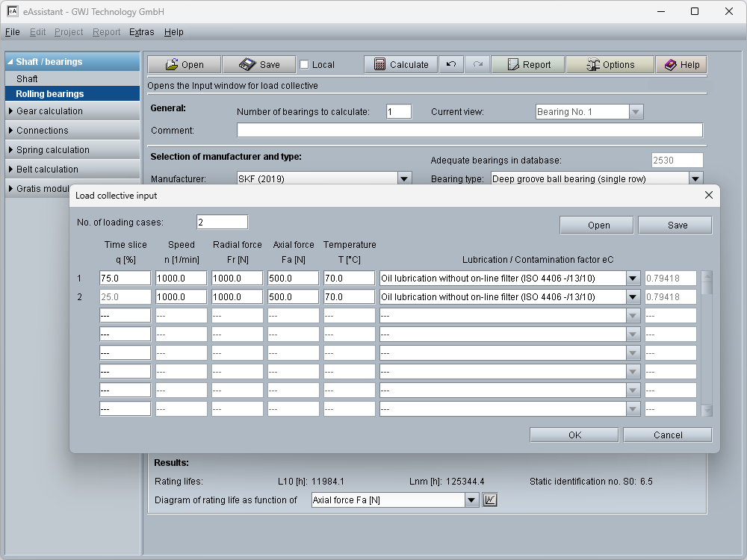Image resolution: width=747 pixels, height=560 pixels.
Task: Click the load case table vertical scrollbar
Action: [707, 343]
